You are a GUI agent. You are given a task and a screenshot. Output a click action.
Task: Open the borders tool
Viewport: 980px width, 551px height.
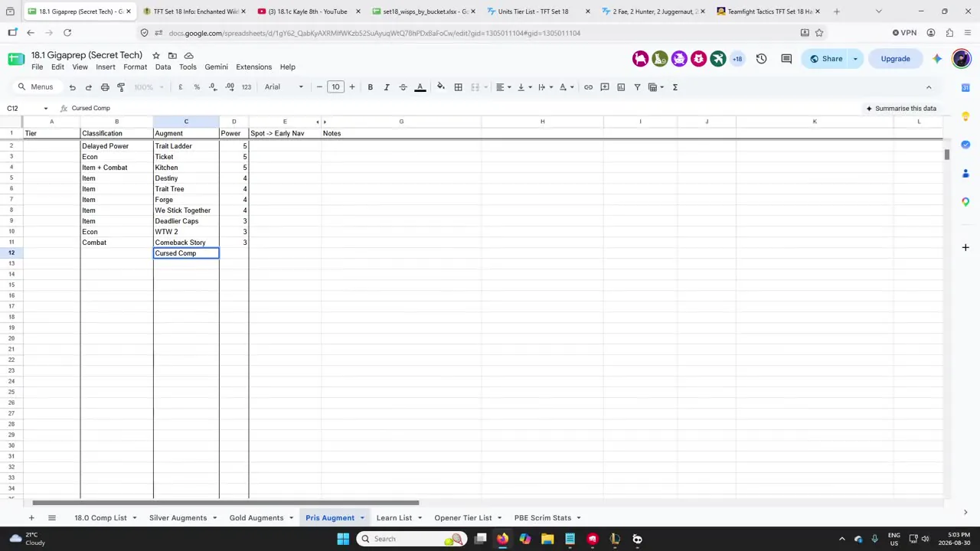pyautogui.click(x=458, y=87)
